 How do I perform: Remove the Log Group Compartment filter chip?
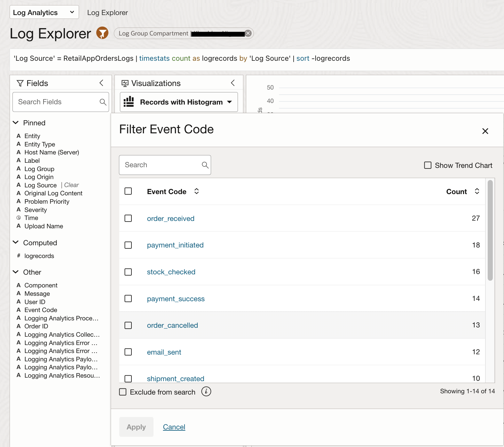tap(248, 33)
